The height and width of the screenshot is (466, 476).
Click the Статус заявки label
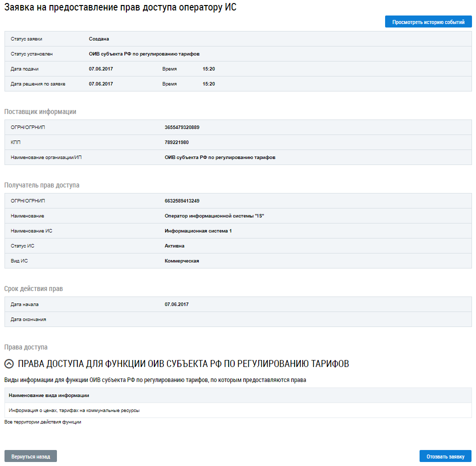[x=26, y=39]
